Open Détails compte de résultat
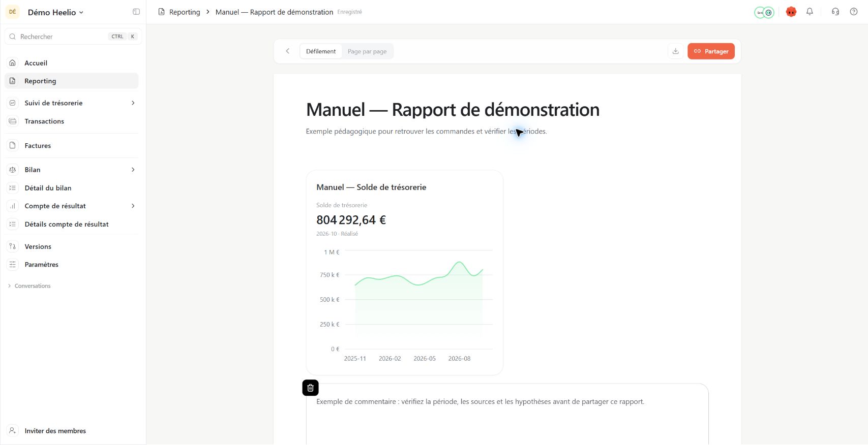 point(71,224)
